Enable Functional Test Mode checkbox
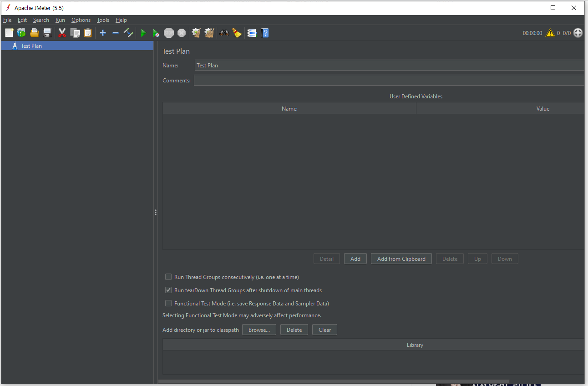Viewport: 588px width, 386px height. point(168,303)
